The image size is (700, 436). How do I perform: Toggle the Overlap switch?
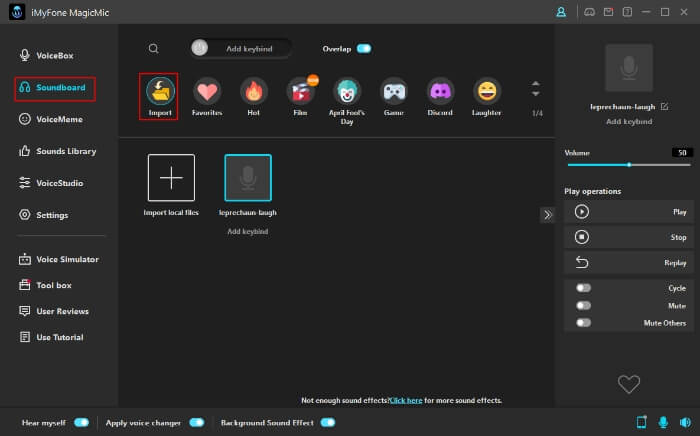coord(364,49)
